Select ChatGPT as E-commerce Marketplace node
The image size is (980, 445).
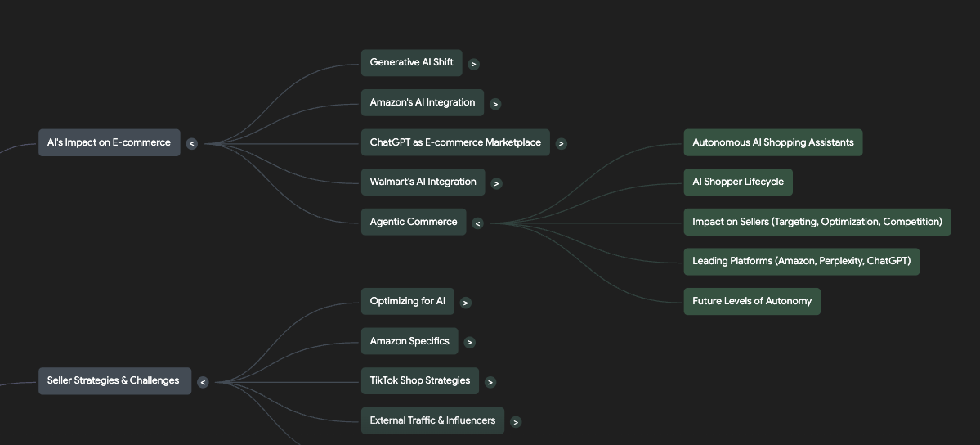[455, 142]
